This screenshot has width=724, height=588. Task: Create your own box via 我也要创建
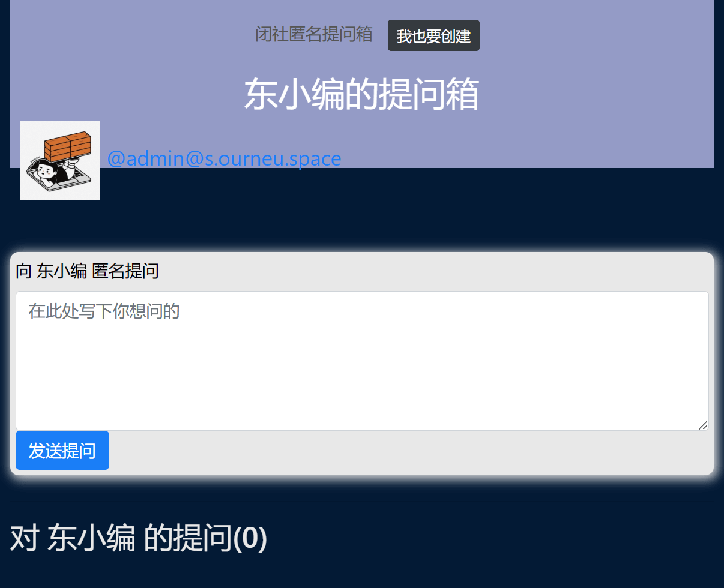pyautogui.click(x=433, y=35)
